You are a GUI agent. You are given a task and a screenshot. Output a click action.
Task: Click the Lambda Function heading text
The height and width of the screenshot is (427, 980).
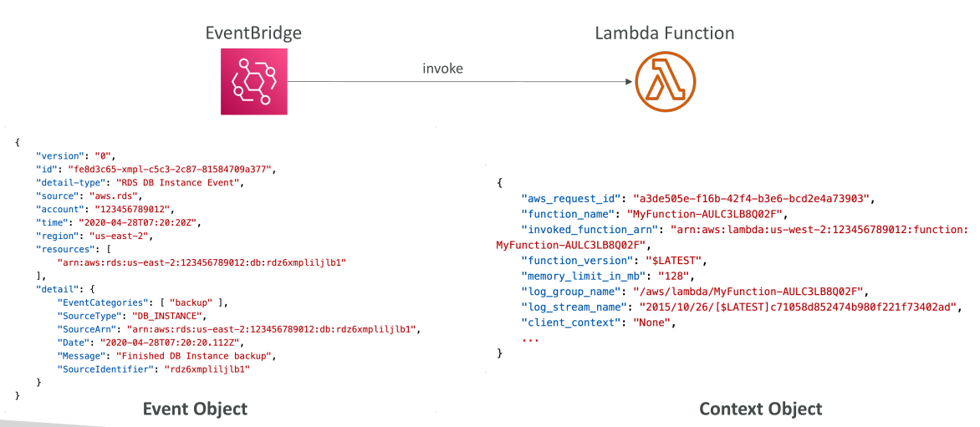(665, 33)
